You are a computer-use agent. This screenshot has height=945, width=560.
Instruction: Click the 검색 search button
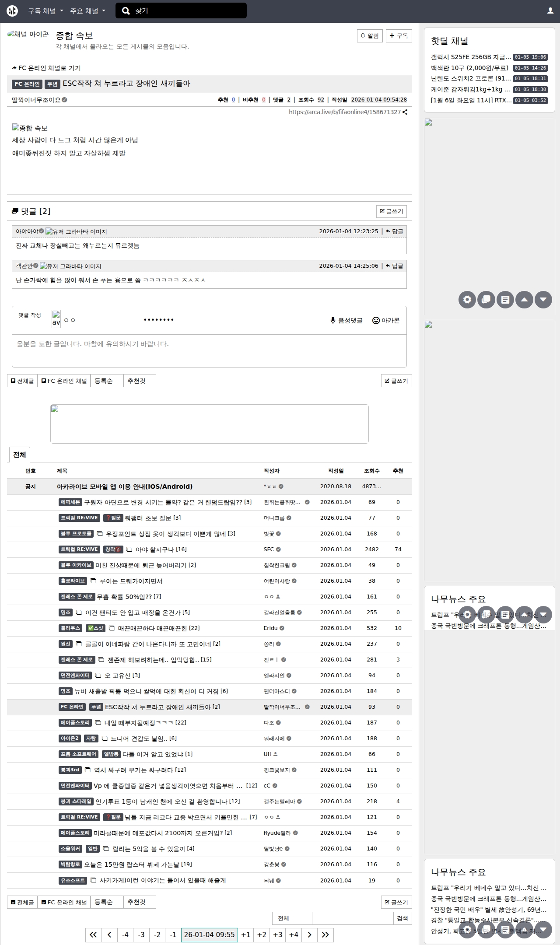pyautogui.click(x=402, y=918)
